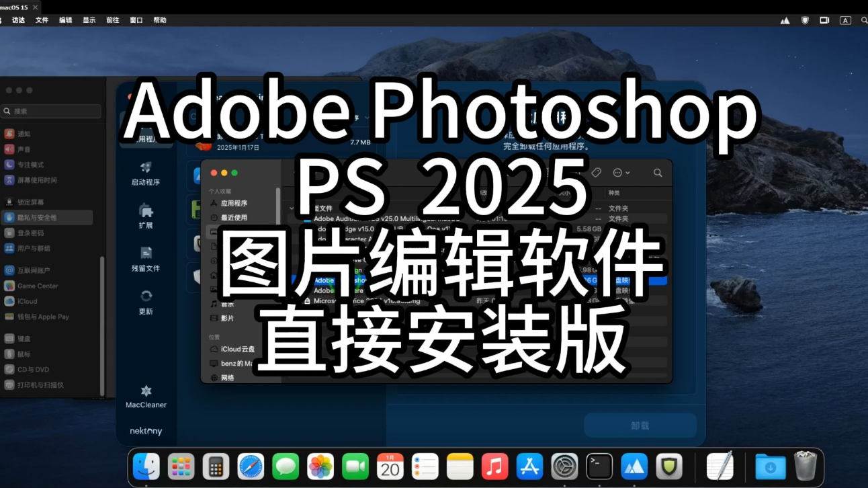Launch Safari from the Dock
868x488 pixels.
click(251, 466)
